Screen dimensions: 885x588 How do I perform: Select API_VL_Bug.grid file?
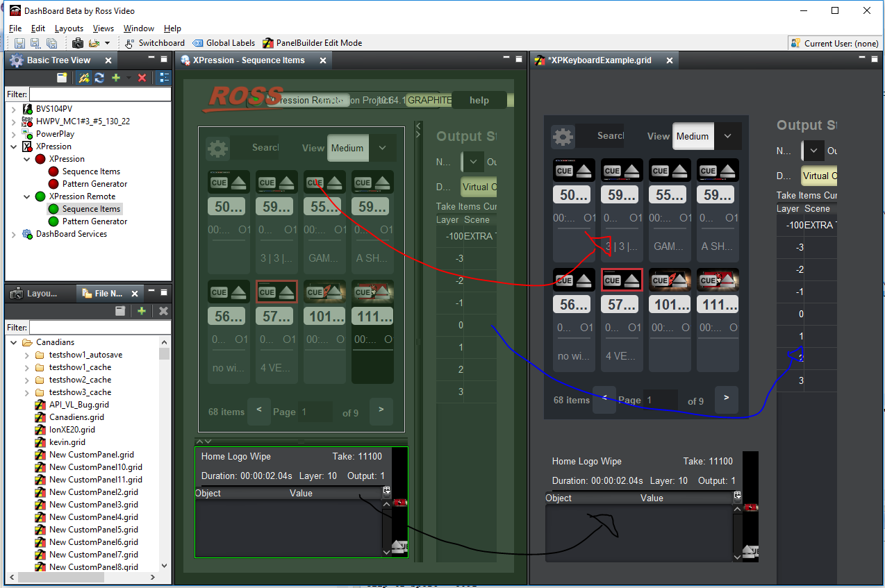point(78,405)
